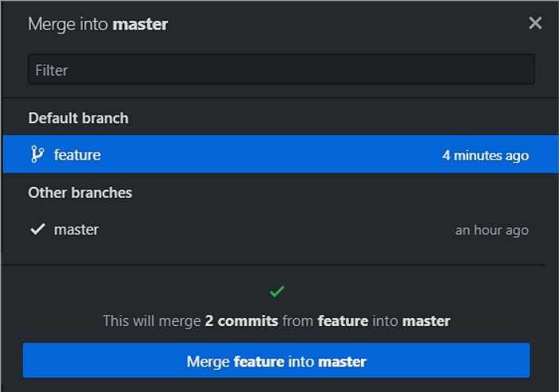Click bold "master" in the status message
The image size is (559, 392).
(425, 321)
